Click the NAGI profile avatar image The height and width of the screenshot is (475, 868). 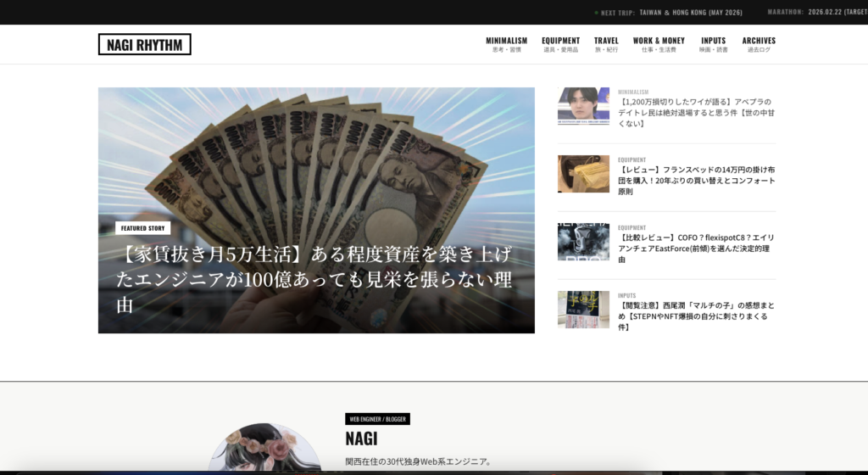(x=264, y=450)
